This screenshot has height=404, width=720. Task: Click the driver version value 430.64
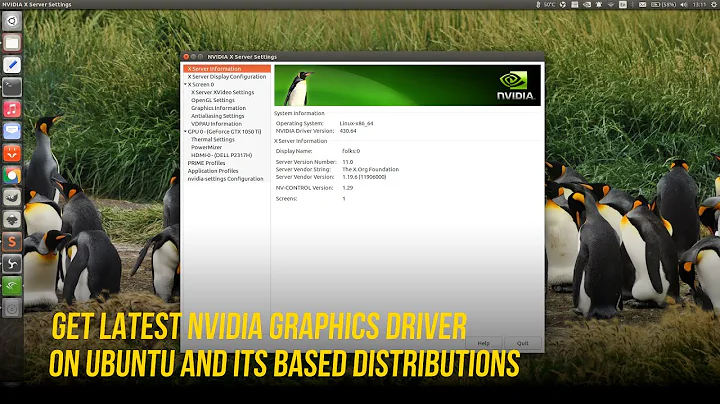pyautogui.click(x=348, y=131)
